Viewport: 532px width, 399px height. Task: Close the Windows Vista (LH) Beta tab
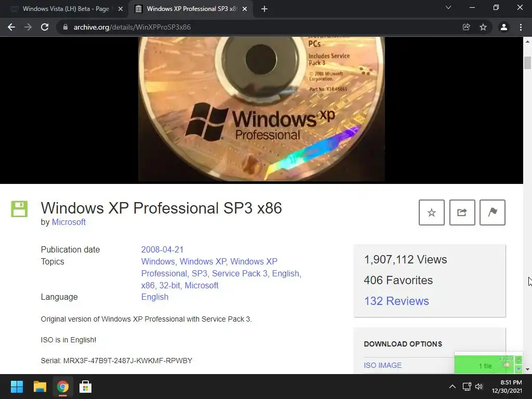[x=121, y=9]
